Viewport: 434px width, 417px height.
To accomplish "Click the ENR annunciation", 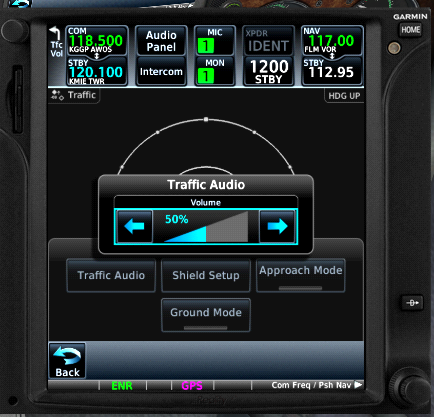I will tap(122, 386).
